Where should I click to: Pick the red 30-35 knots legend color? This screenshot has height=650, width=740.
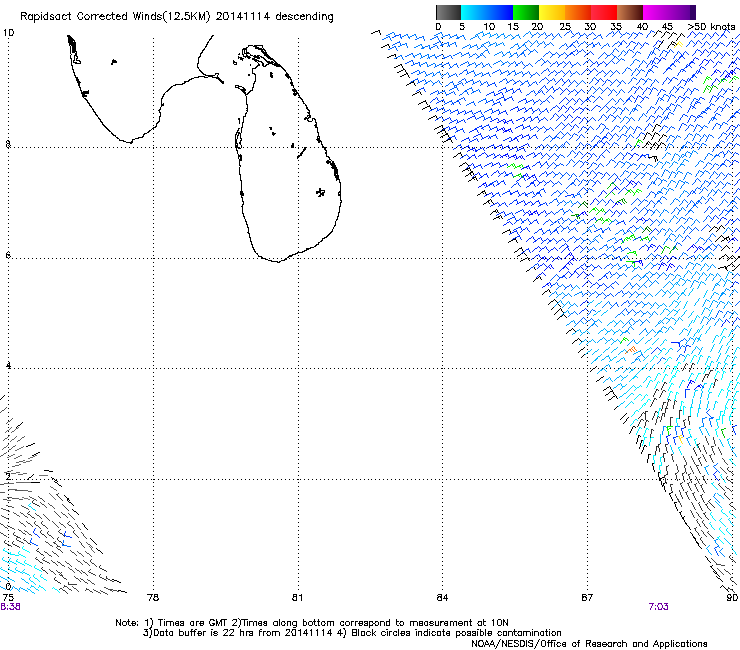(604, 12)
